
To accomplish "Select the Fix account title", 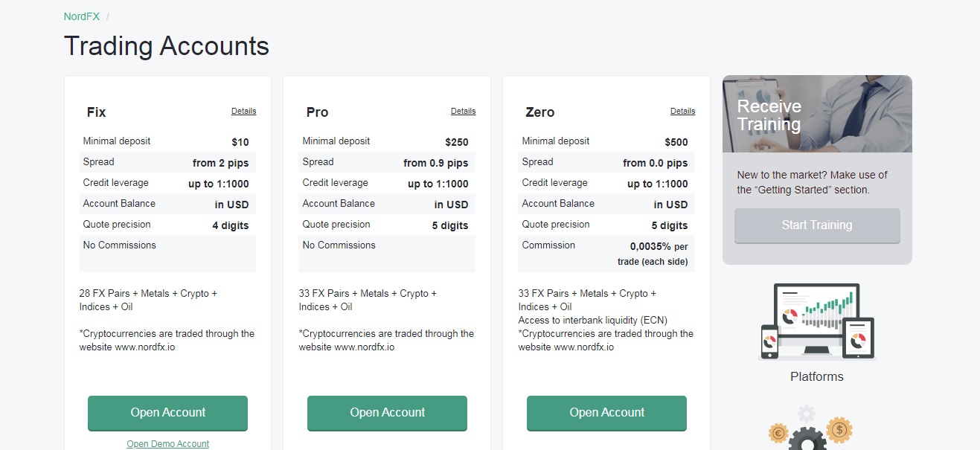I will click(97, 112).
